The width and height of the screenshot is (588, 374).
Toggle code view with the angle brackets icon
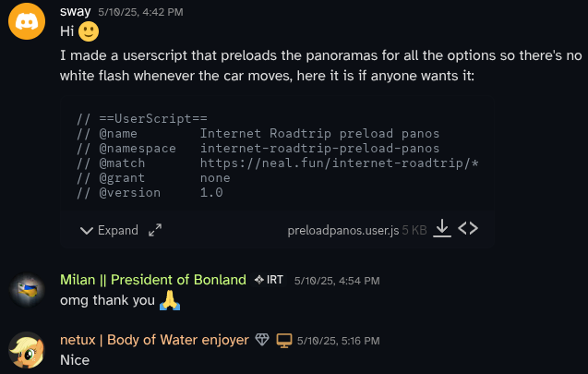click(x=468, y=229)
